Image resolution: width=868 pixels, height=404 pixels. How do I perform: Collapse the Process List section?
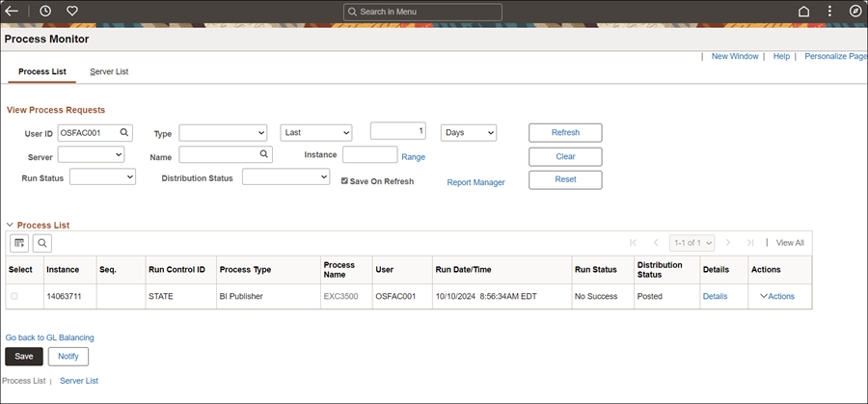click(10, 226)
